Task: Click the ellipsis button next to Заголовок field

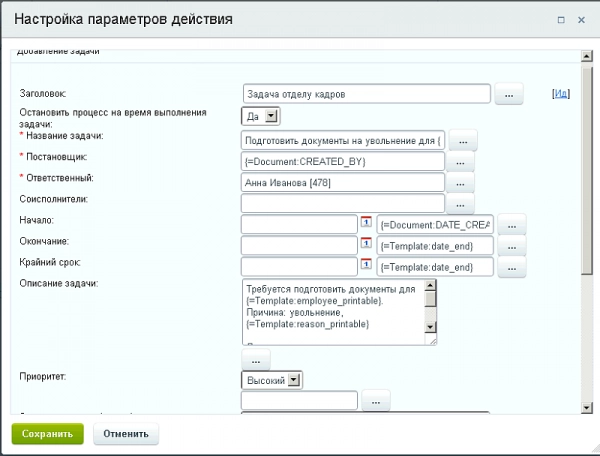Action: pyautogui.click(x=509, y=94)
